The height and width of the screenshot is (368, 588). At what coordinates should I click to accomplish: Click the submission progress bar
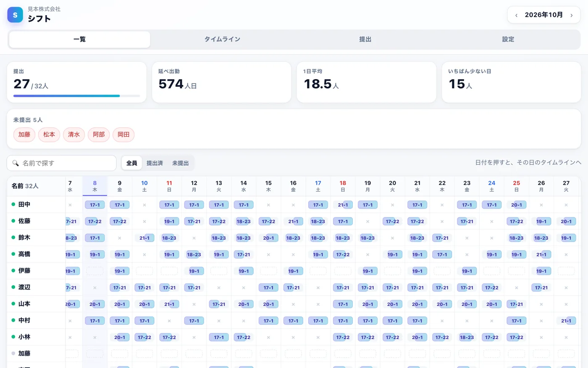tap(76, 96)
